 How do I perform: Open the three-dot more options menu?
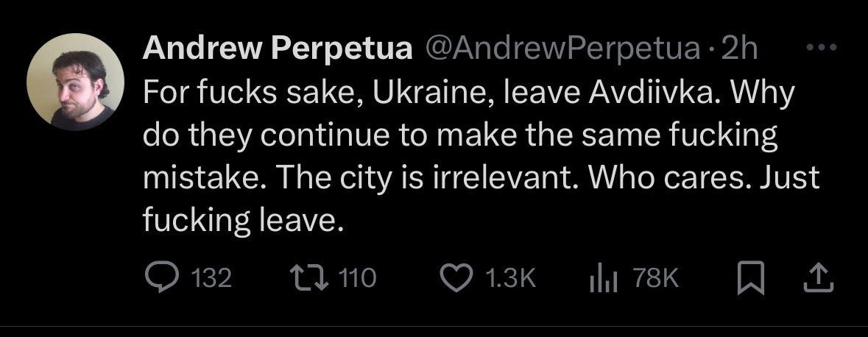[821, 49]
